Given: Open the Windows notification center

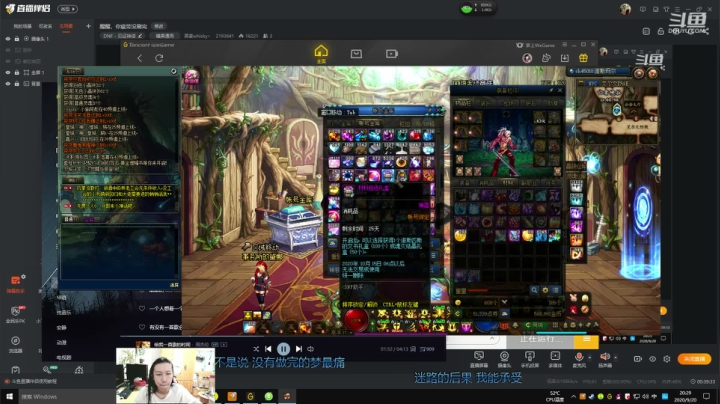Looking at the screenshot, I should 707,396.
